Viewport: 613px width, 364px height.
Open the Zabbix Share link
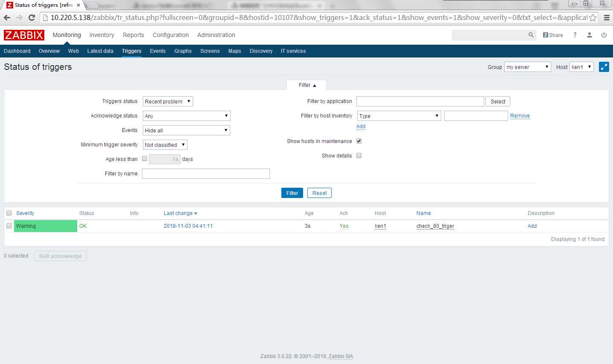[x=553, y=35]
